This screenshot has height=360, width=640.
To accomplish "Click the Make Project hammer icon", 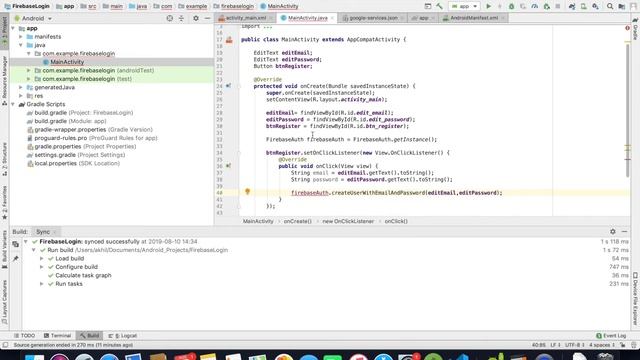I will [x=439, y=6].
